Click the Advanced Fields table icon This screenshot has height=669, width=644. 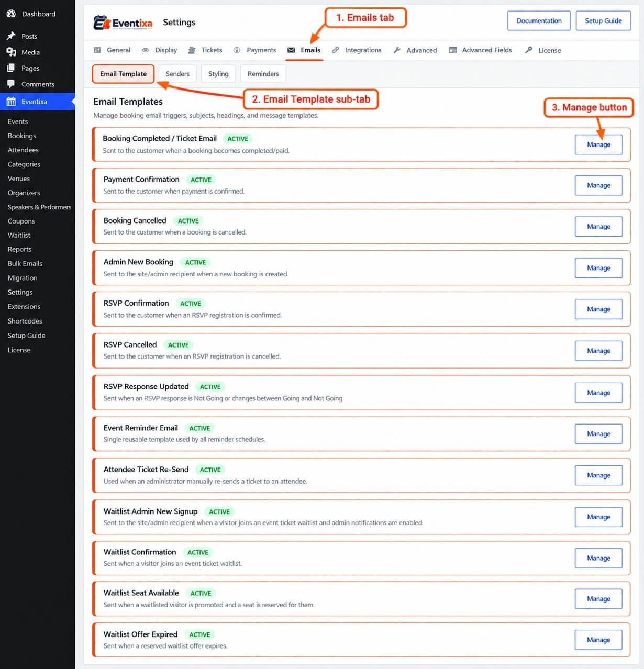(x=453, y=50)
